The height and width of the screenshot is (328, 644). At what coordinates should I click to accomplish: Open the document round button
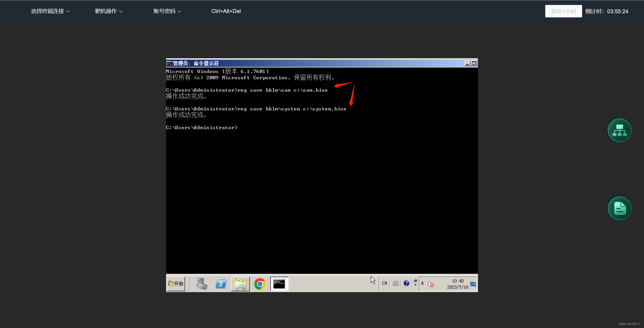click(x=619, y=208)
